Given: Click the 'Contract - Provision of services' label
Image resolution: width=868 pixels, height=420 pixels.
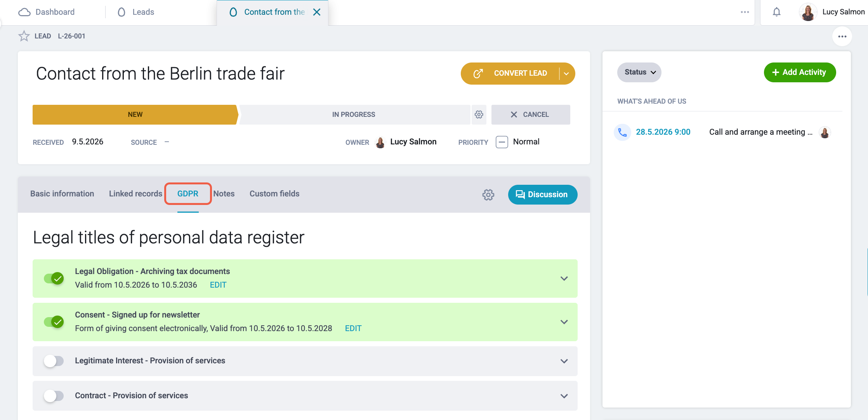Looking at the screenshot, I should tap(132, 396).
